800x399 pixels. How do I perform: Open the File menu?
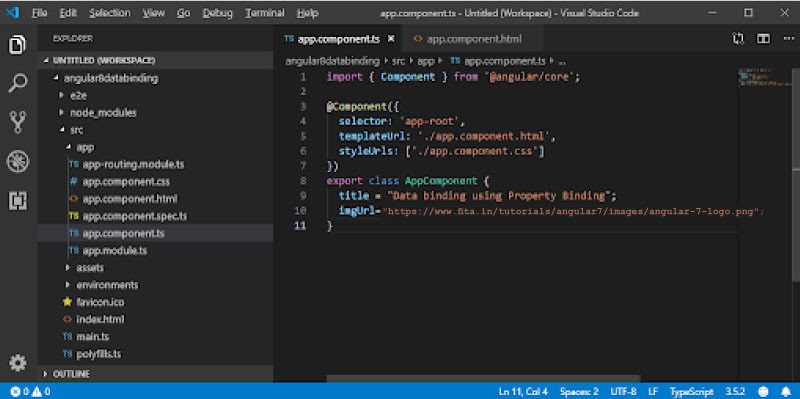coord(39,13)
